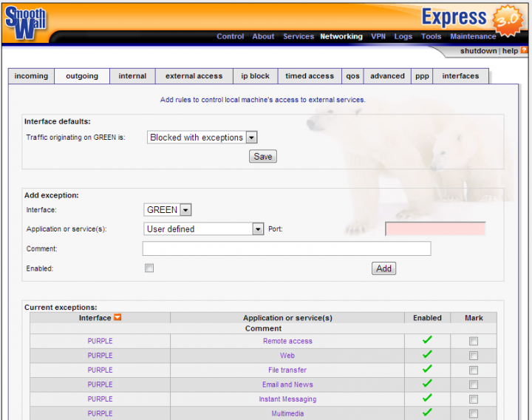Open the qos tab
532x420 pixels.
(x=352, y=76)
